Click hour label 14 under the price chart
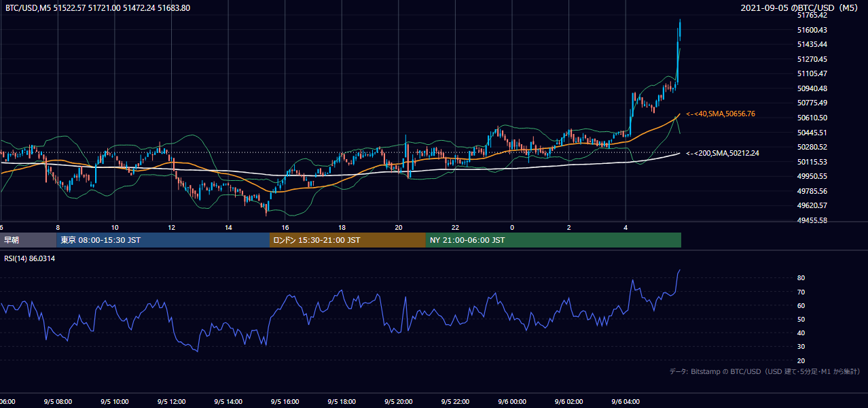 228,227
